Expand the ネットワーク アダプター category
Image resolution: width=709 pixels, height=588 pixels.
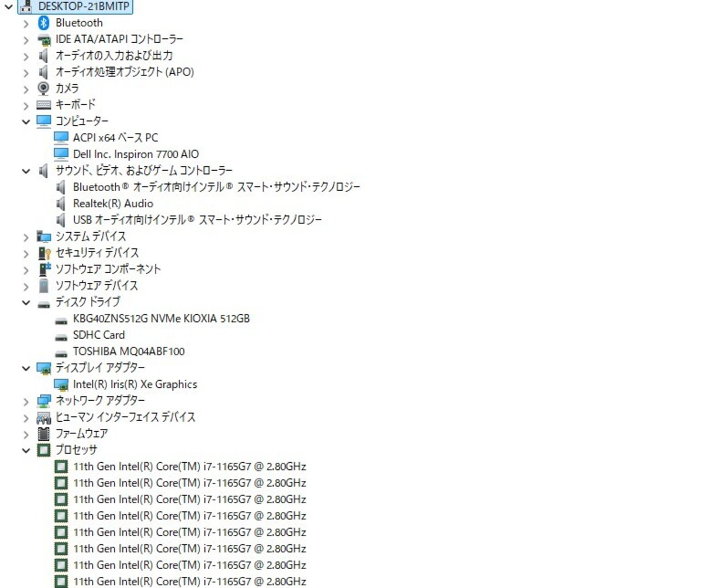(25, 401)
